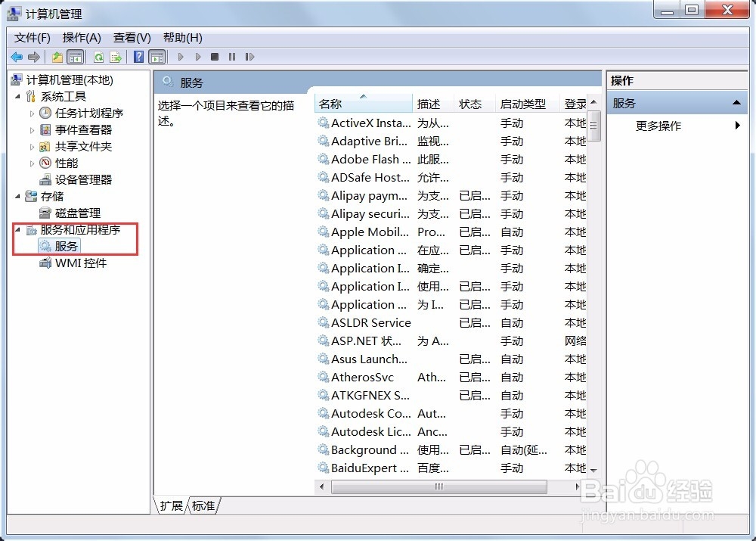Image resolution: width=756 pixels, height=541 pixels.
Task: Click the Pause Service toolbar icon
Action: click(x=232, y=56)
